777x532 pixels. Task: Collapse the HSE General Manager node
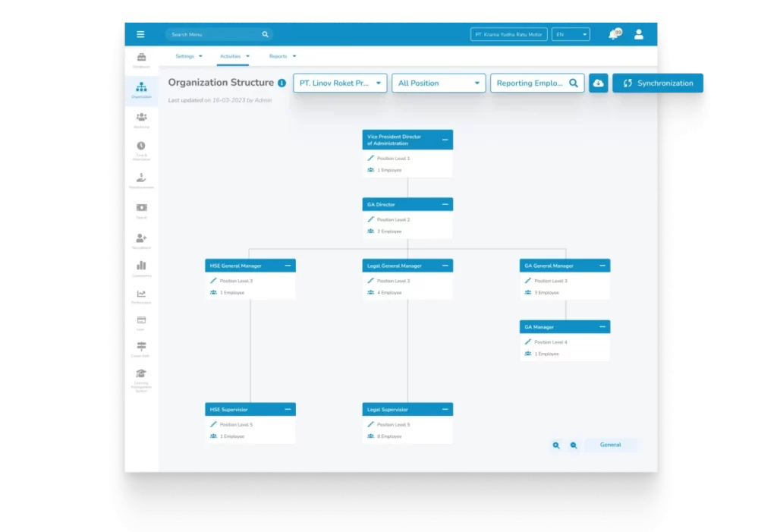[x=288, y=266]
